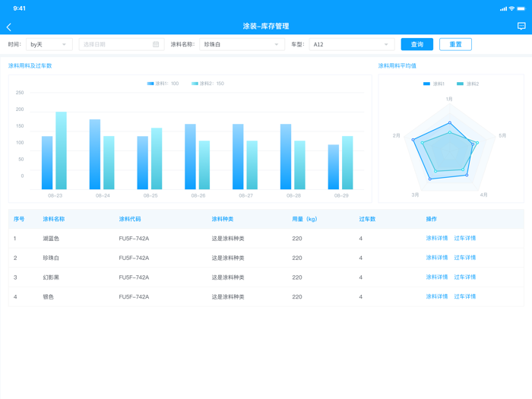Open the calendar icon in date field
This screenshot has height=399, width=532.
[156, 44]
